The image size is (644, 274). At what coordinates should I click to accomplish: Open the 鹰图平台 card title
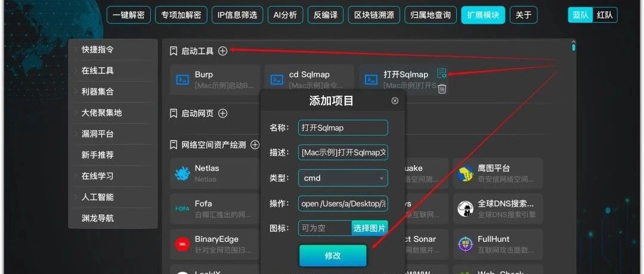coord(494,168)
